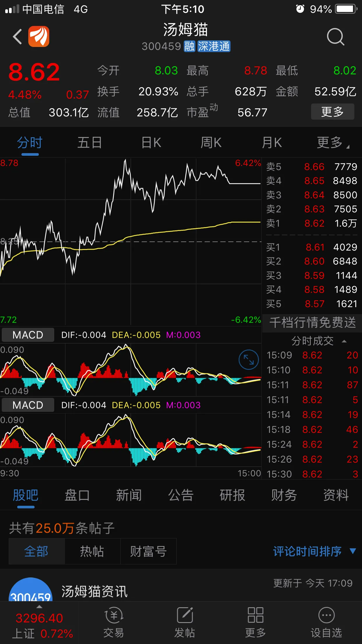362x644 pixels.
Task: Tap the 卖2 order row at 8.63
Action: (x=312, y=209)
